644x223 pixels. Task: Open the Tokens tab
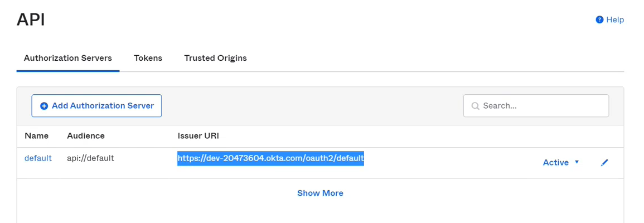tap(148, 58)
